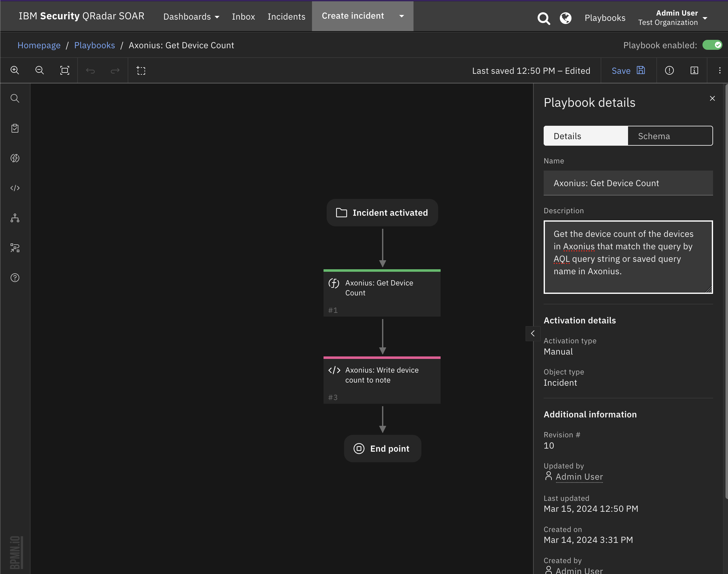This screenshot has width=728, height=574.
Task: Undo the last canvas change
Action: (90, 71)
